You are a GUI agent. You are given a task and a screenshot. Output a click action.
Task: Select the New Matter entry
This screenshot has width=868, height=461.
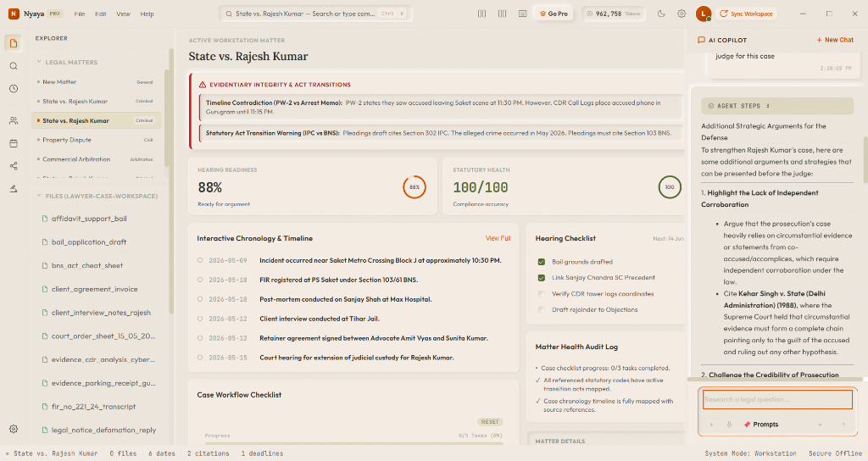(x=97, y=82)
